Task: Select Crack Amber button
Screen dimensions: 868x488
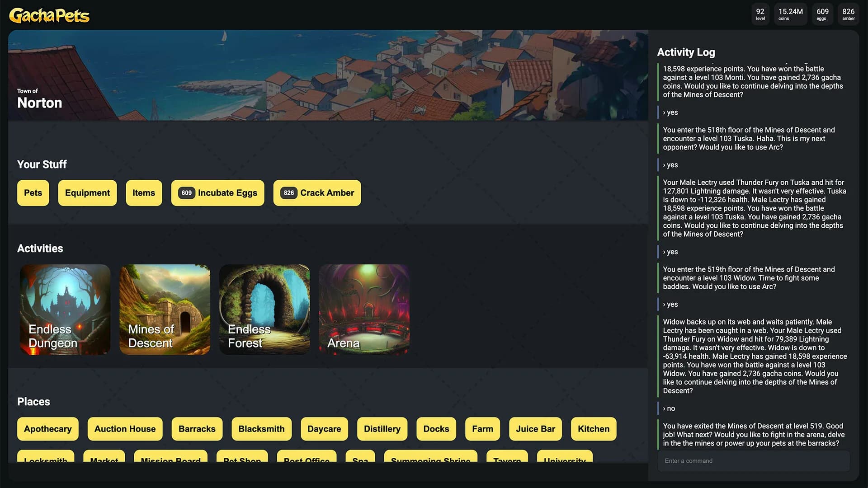Action: [317, 193]
